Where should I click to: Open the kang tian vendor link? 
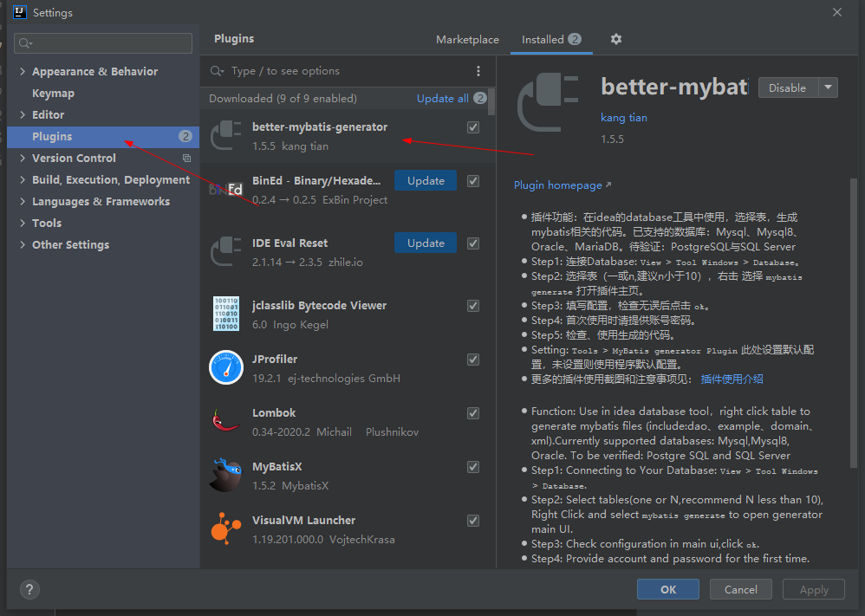(x=624, y=118)
